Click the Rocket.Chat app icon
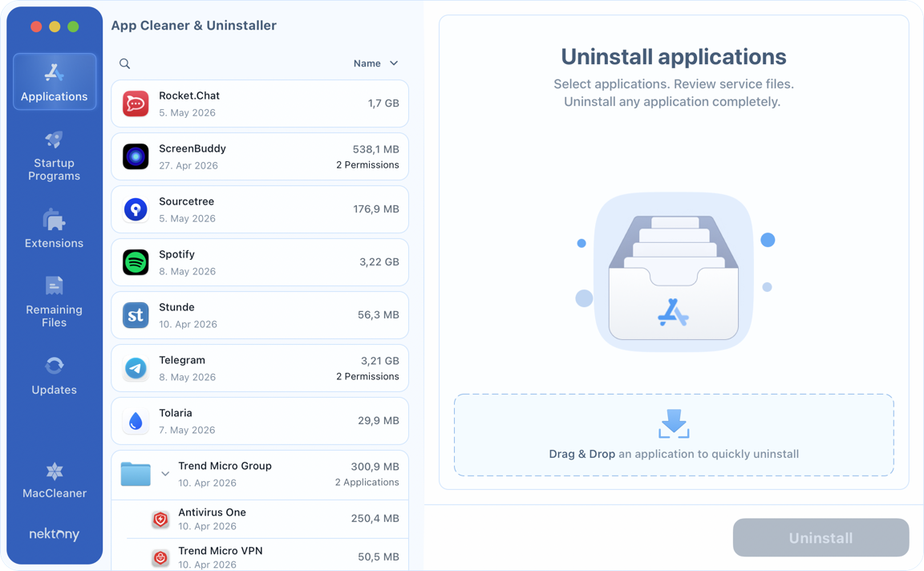Screen dimensions: 924x571 [x=136, y=103]
